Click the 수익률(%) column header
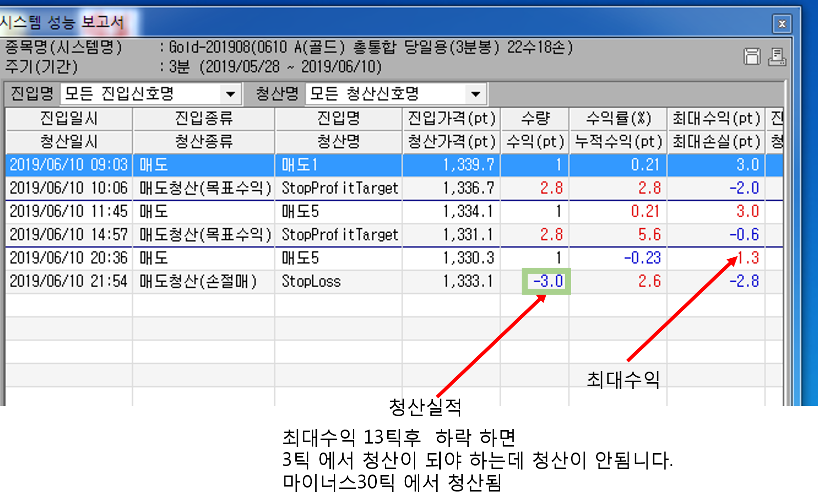Image resolution: width=818 pixels, height=504 pixels. click(618, 118)
